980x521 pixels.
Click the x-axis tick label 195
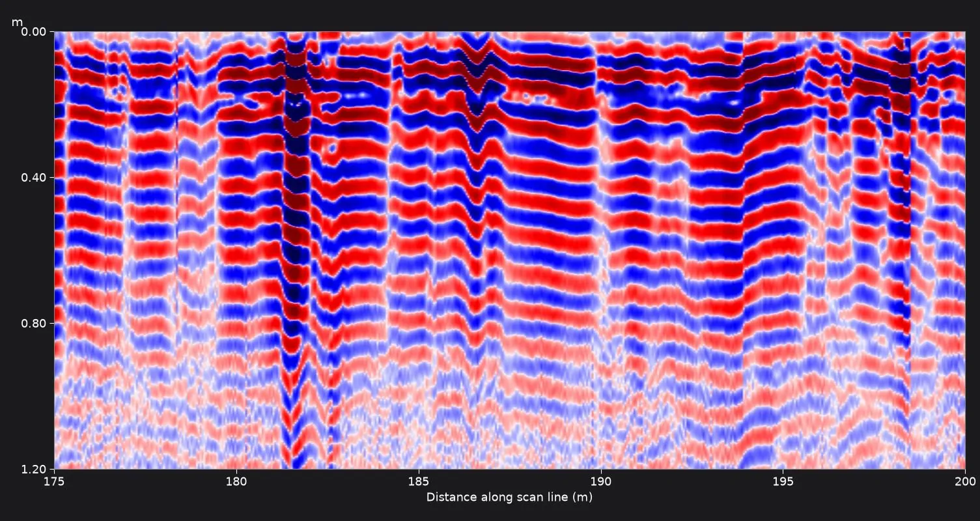point(783,481)
